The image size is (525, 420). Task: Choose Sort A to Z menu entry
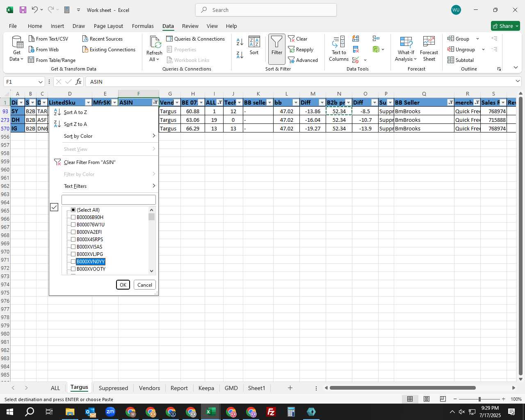tap(104, 112)
